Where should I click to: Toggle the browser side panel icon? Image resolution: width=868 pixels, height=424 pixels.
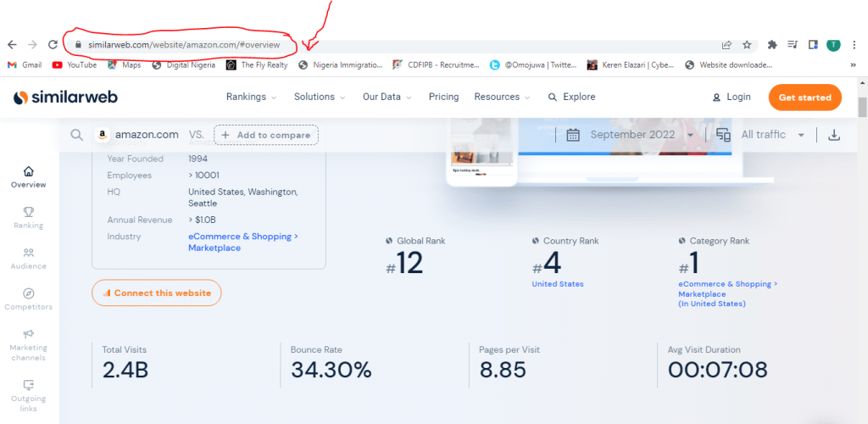(x=813, y=45)
